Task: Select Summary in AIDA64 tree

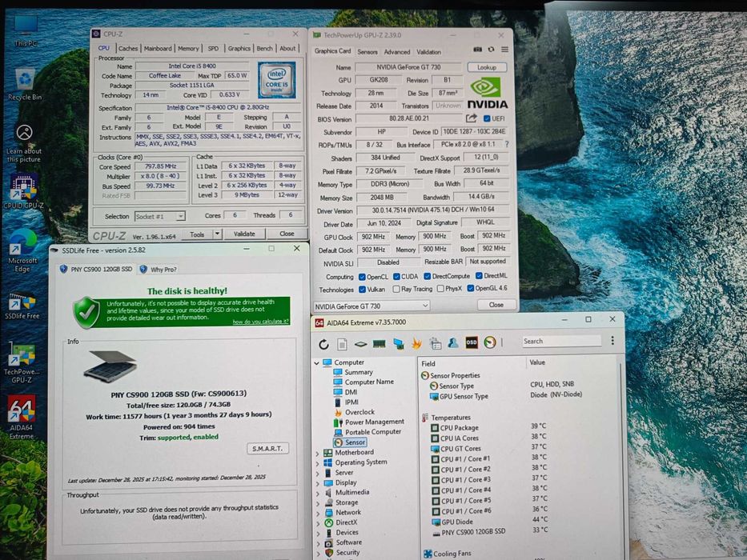Action: [353, 372]
